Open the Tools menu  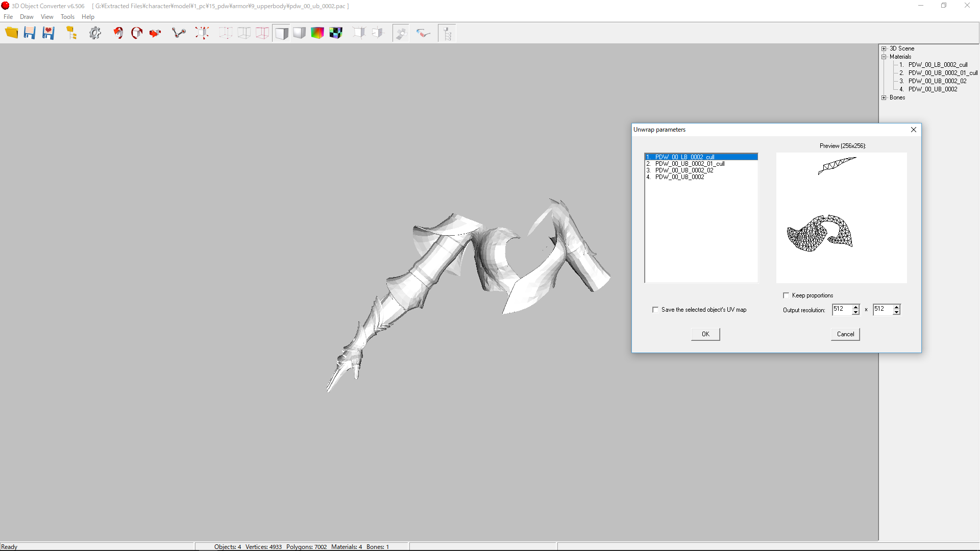point(67,17)
